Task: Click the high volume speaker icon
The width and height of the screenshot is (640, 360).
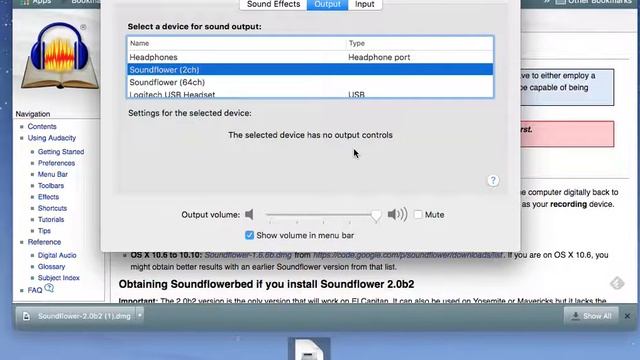Action: [397, 214]
